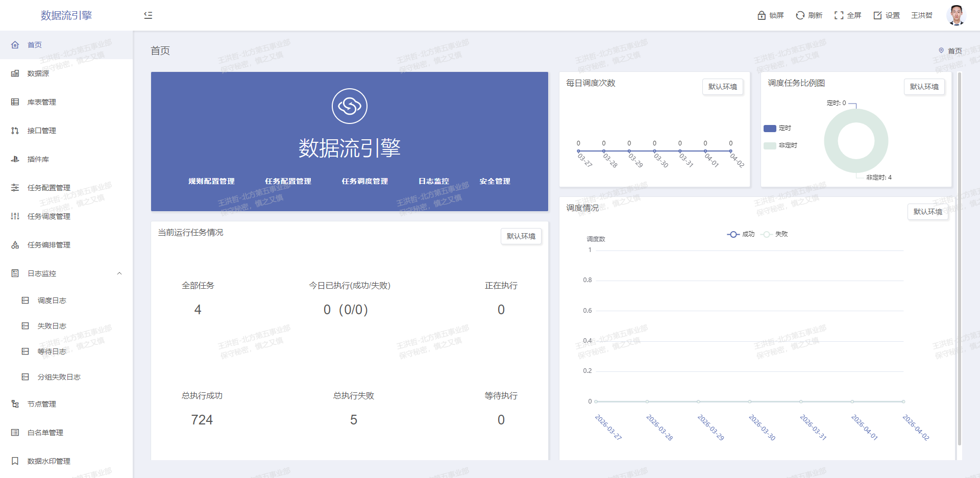Open 默认环境 dropdown in 当前运行任务情况 panel
The width and height of the screenshot is (980, 478).
(521, 236)
